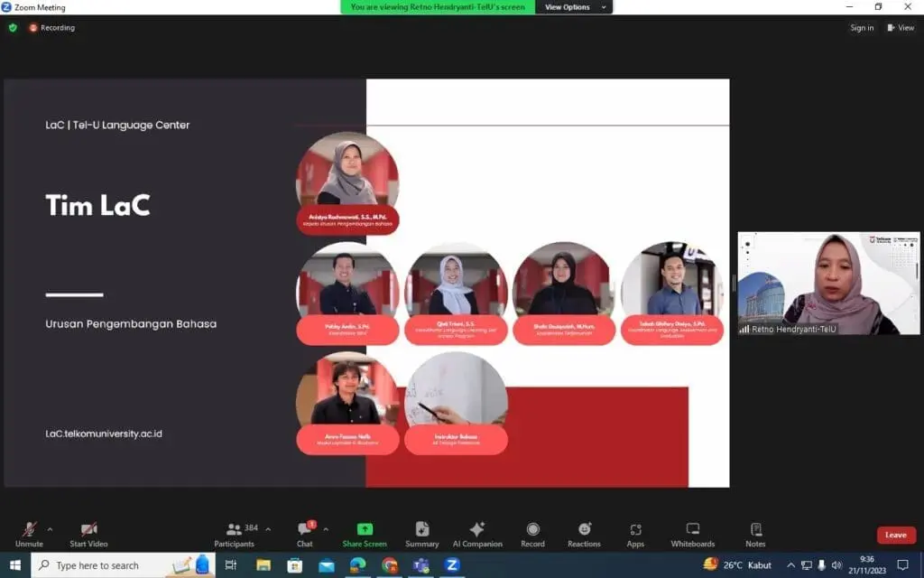Screen dimensions: 924x578
Task: Open the Notes tool
Action: tap(755, 534)
